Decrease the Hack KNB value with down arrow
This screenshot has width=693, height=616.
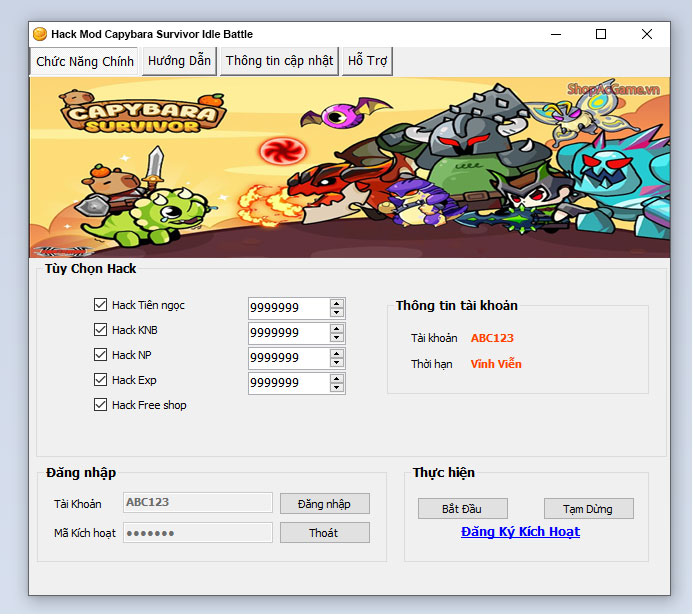pyautogui.click(x=336, y=338)
